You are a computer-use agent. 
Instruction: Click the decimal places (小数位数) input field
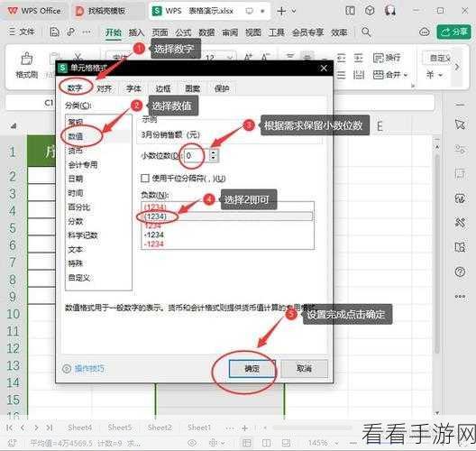[x=196, y=156]
